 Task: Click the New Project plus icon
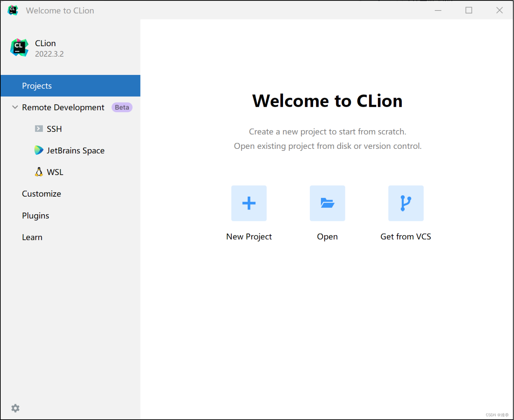point(249,203)
